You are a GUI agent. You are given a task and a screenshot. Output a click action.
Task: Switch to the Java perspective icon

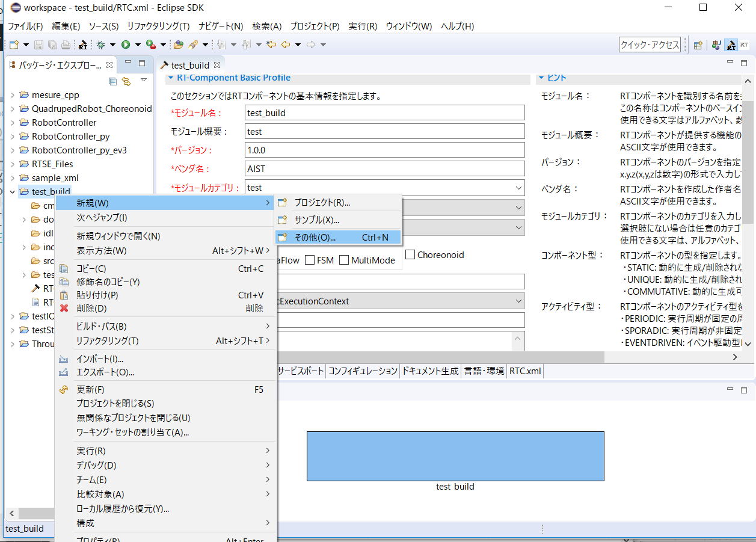pyautogui.click(x=716, y=45)
